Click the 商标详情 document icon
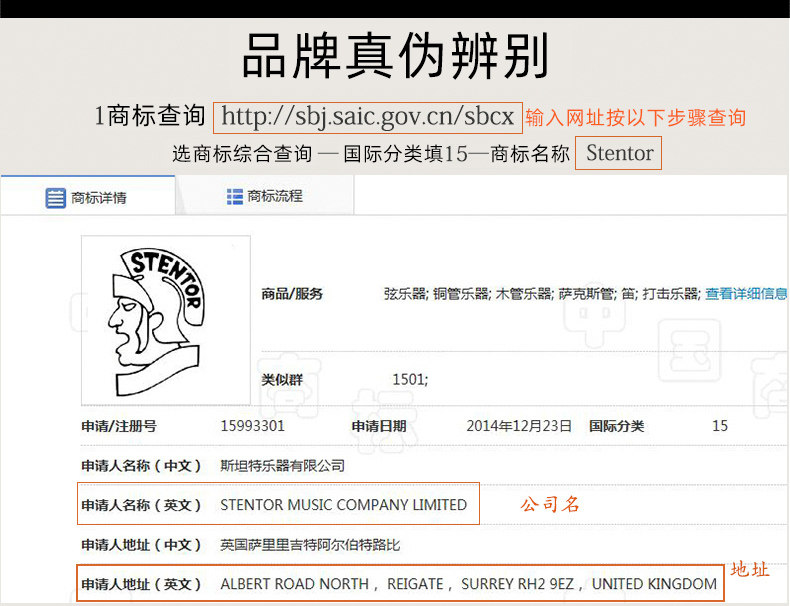The width and height of the screenshot is (790, 606). [x=55, y=198]
